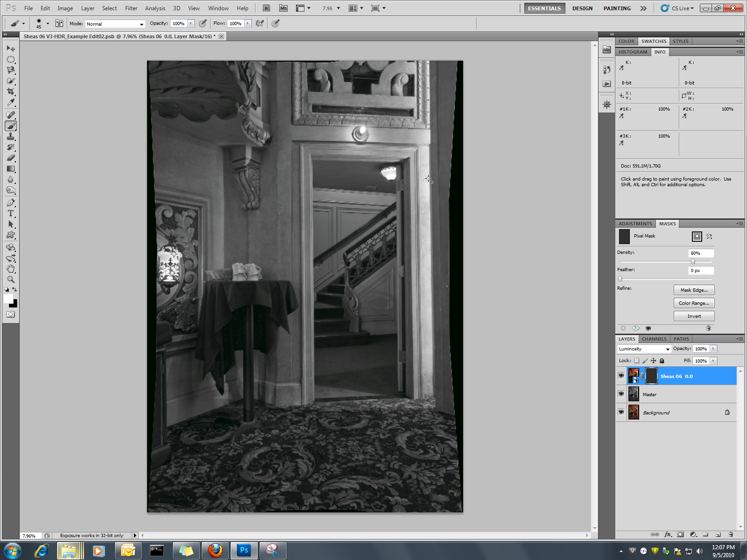Toggle the mask on or off with the eye icon in the Masks panel
Image resolution: width=747 pixels, height=560 pixels.
[648, 328]
